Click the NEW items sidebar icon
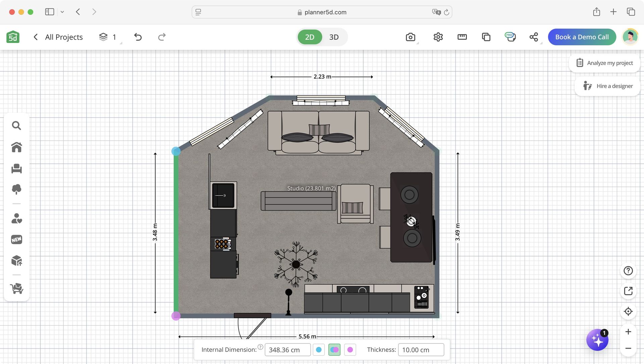This screenshot has height=364, width=644. tap(16, 239)
